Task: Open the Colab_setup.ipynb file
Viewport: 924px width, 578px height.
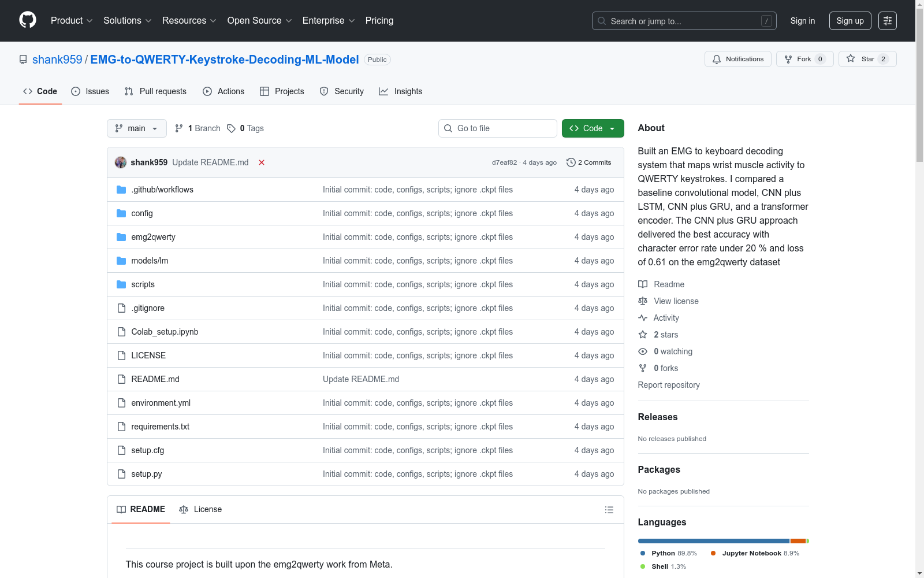Action: [x=165, y=332]
